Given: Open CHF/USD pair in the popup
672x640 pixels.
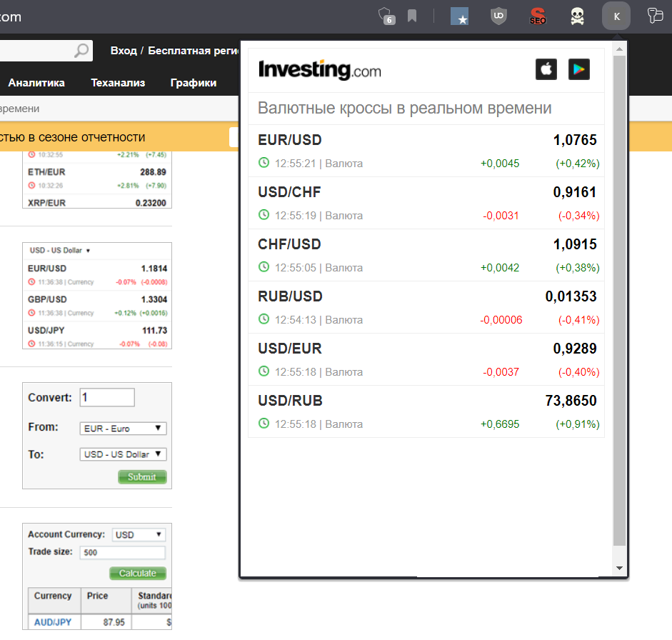Looking at the screenshot, I should coord(289,244).
